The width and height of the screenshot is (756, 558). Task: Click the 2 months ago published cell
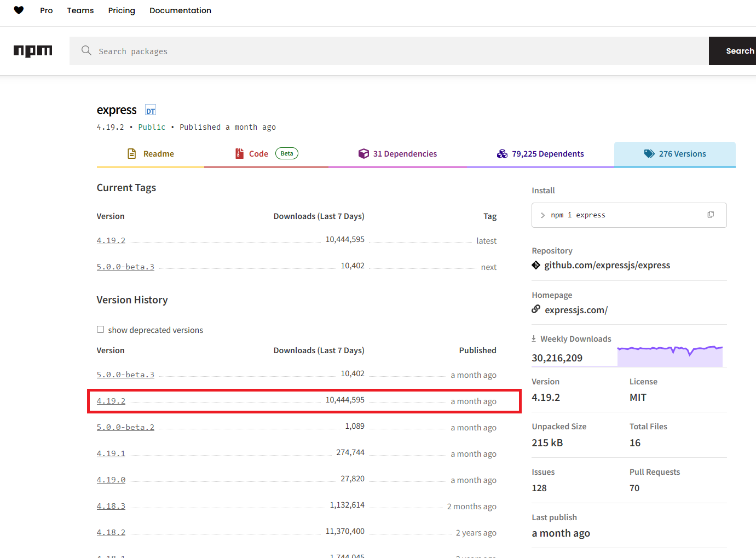(x=472, y=507)
